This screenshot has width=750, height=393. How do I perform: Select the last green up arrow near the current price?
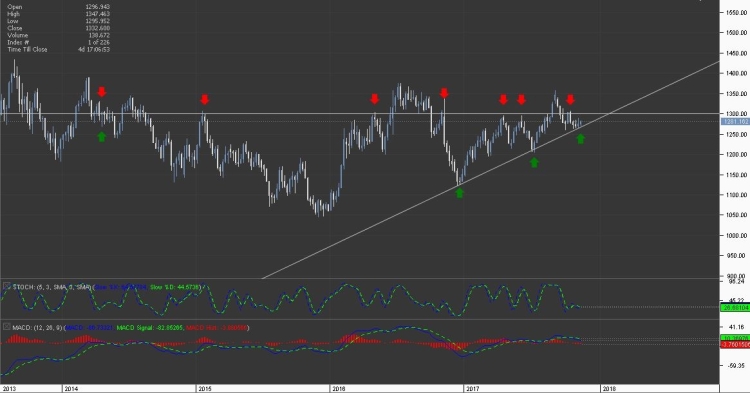point(581,139)
